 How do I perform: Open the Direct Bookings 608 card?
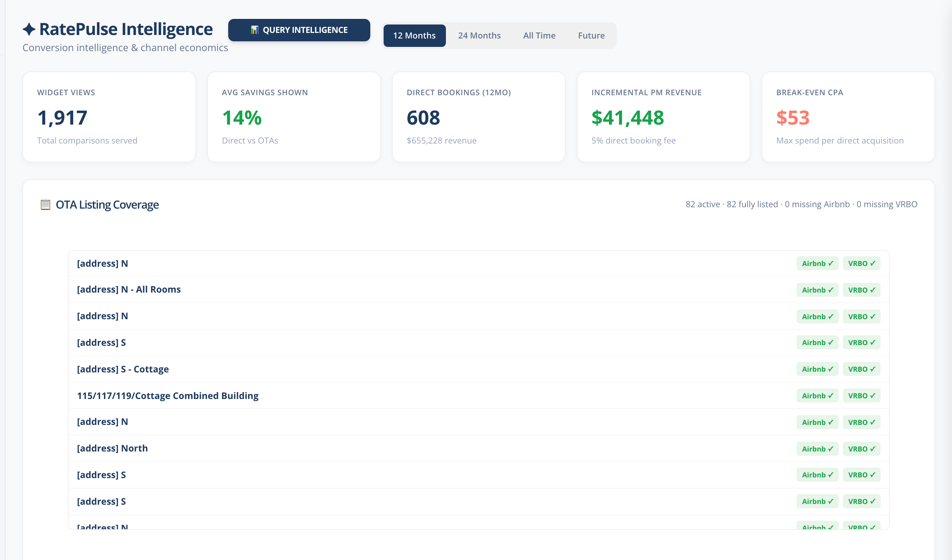point(479,117)
